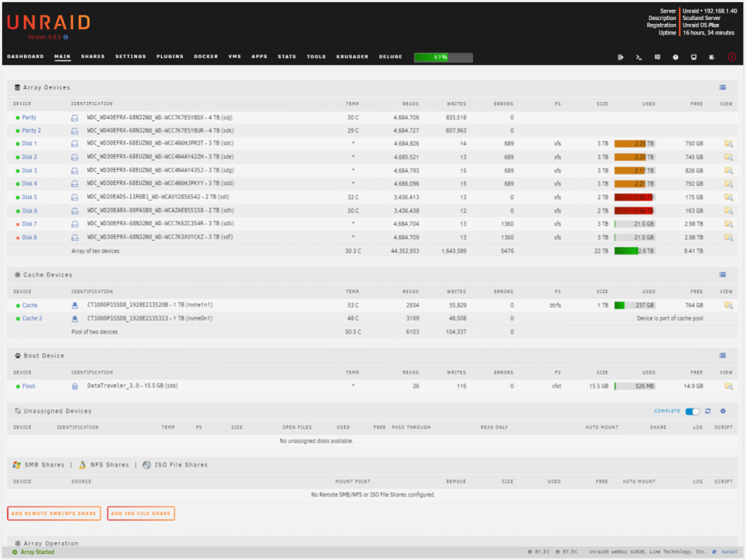Click the 1360 errors value for Disk 7
This screenshot has height=560, width=746.
507,224
